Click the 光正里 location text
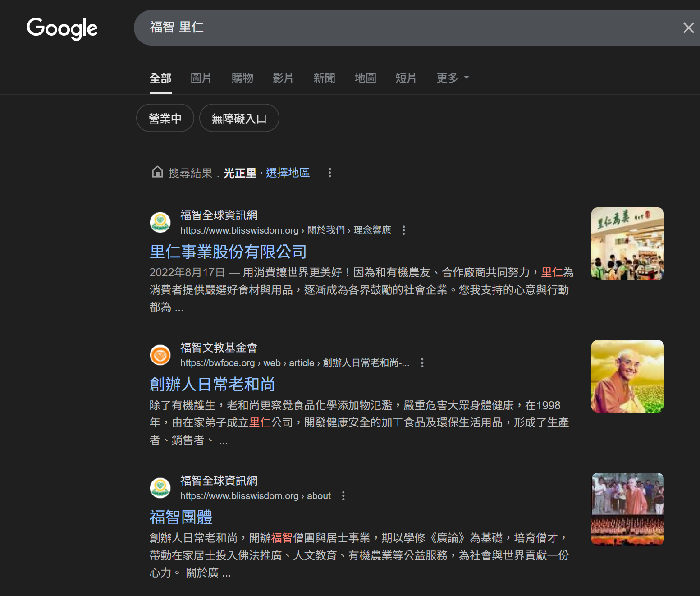Screen dimensions: 700x596 tap(240, 173)
